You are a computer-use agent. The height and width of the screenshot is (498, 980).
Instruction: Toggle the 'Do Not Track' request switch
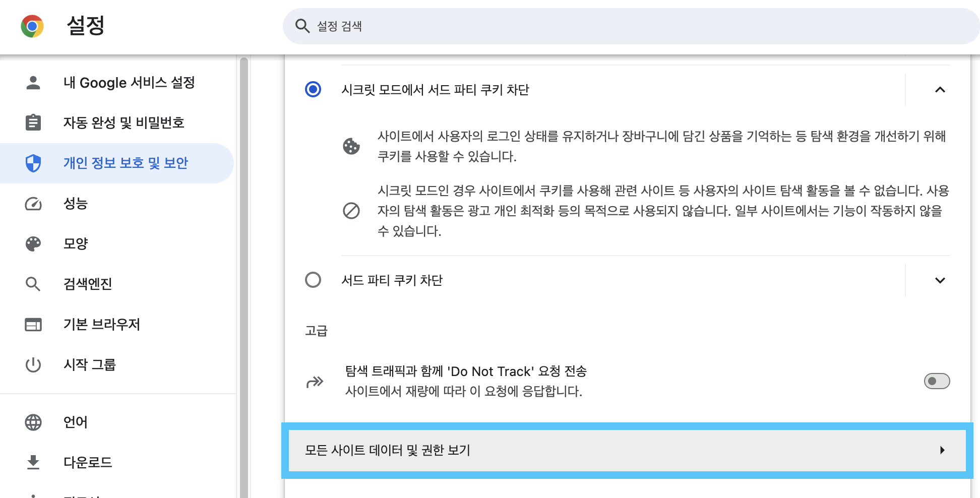pyautogui.click(x=936, y=381)
